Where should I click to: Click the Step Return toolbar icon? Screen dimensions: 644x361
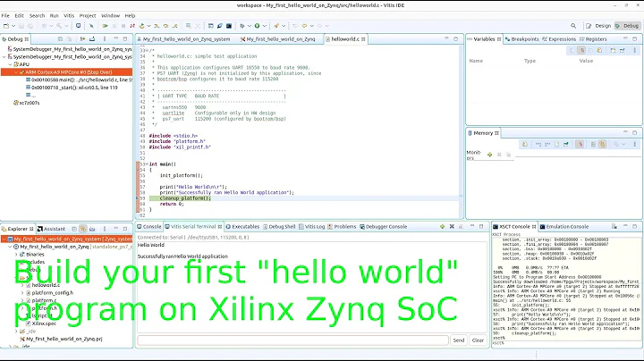click(175, 26)
